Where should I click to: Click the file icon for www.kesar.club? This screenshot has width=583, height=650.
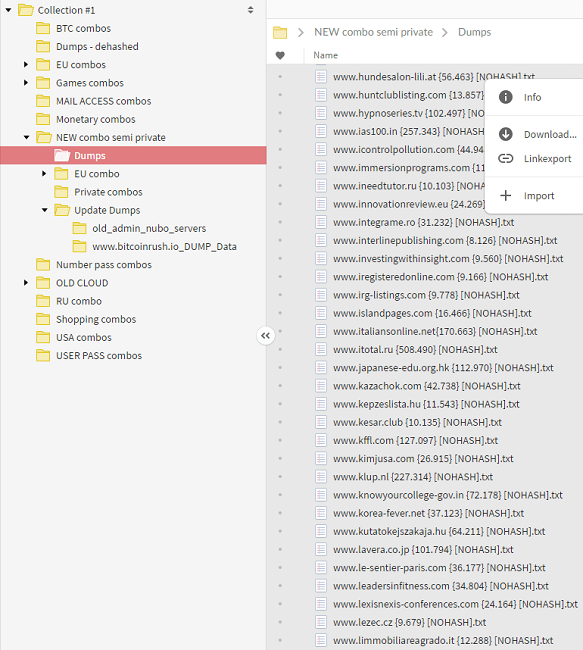(x=321, y=422)
